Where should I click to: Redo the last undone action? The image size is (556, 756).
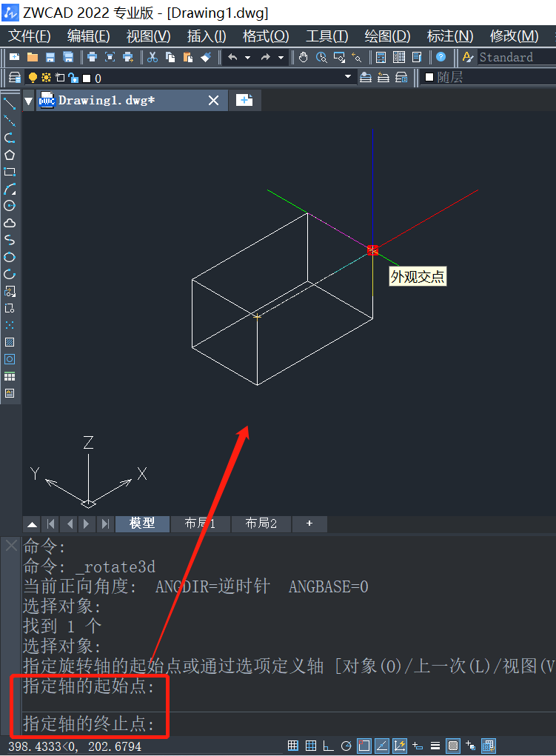pos(266,57)
